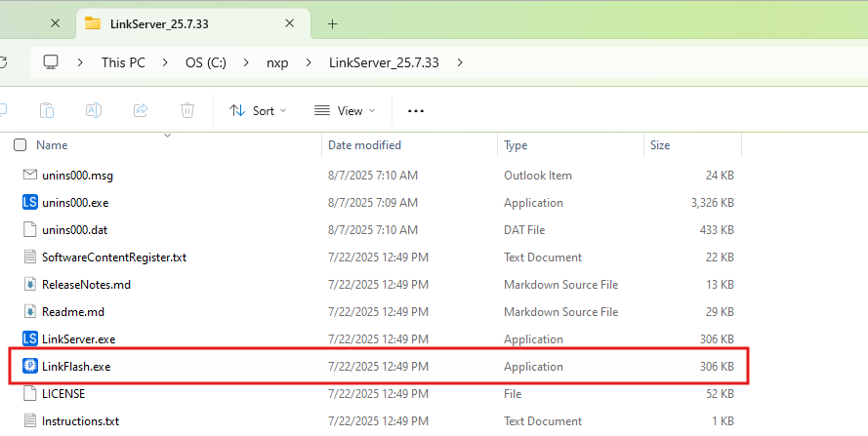
Task: Sort by Type column header
Action: [516, 145]
